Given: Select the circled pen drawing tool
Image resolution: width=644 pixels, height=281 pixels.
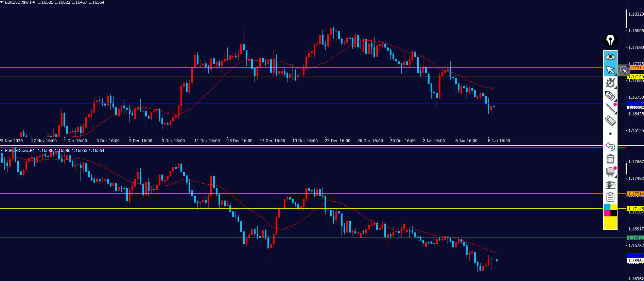Looking at the screenshot, I should (x=610, y=83).
